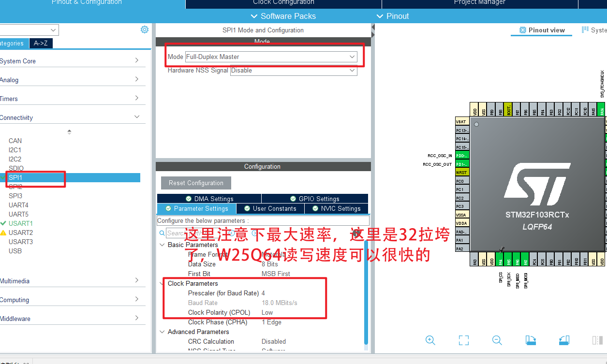Click the VBAT pin on the chip

coord(461,122)
